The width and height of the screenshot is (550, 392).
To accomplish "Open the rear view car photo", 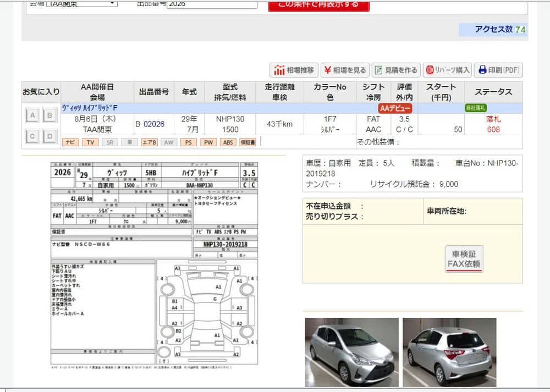I will 449,352.
